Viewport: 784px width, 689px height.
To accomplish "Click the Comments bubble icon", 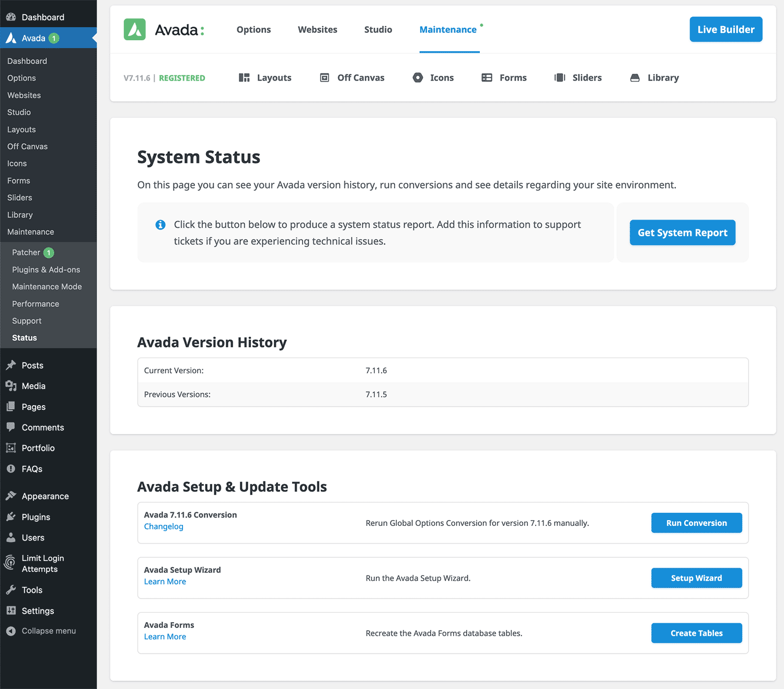I will click(x=11, y=427).
